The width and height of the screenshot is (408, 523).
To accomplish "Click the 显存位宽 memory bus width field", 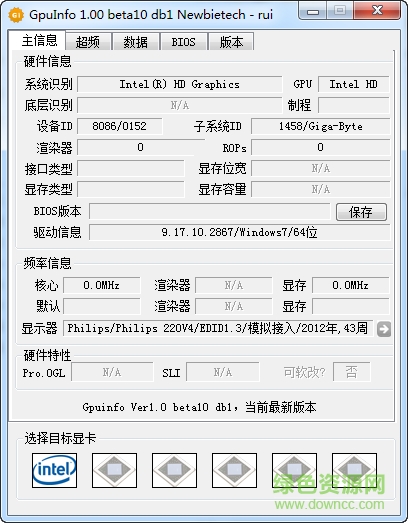I will 321,168.
